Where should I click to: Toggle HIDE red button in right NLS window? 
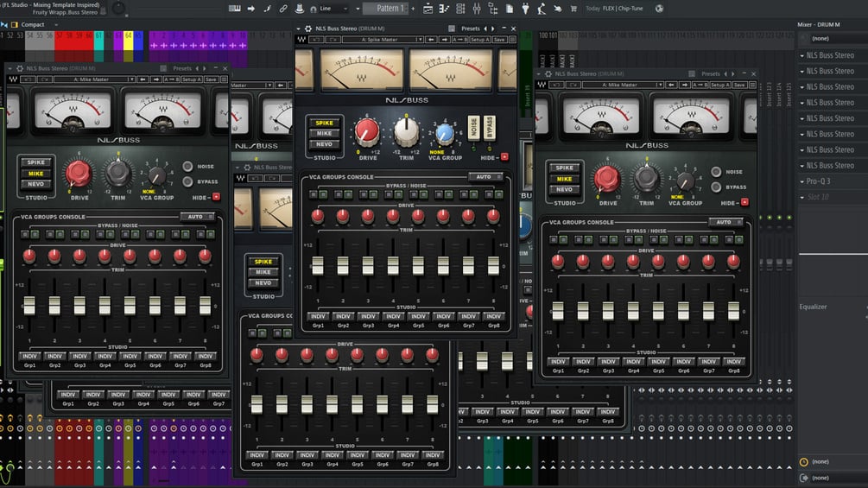click(744, 202)
